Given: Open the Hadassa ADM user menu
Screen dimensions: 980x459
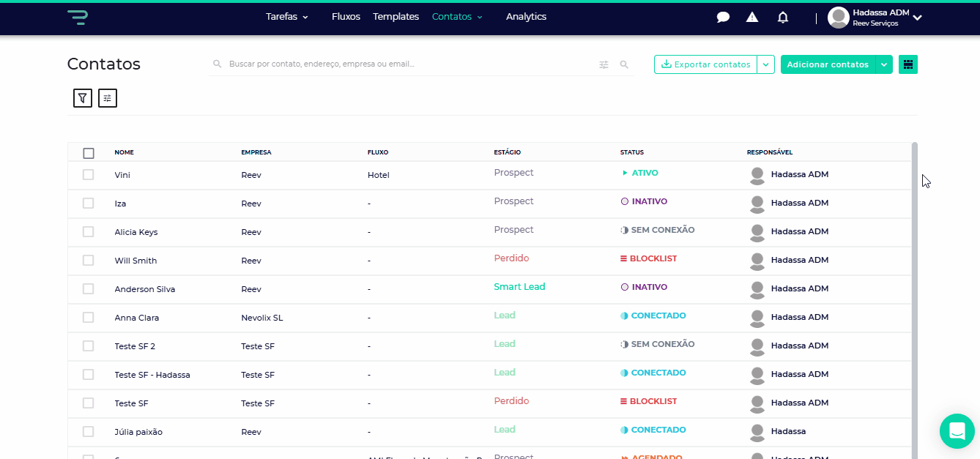Looking at the screenshot, I should tap(875, 18).
